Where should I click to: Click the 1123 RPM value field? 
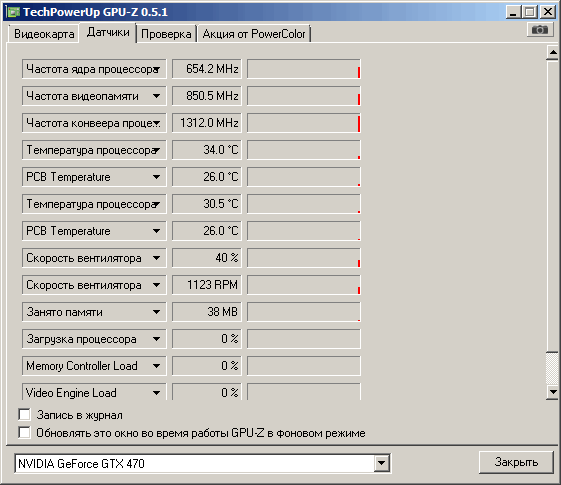click(x=207, y=285)
